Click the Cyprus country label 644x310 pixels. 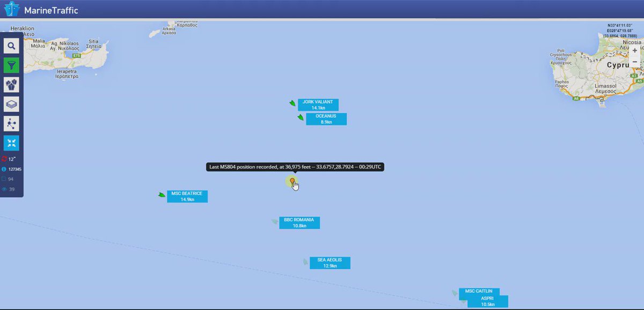618,64
